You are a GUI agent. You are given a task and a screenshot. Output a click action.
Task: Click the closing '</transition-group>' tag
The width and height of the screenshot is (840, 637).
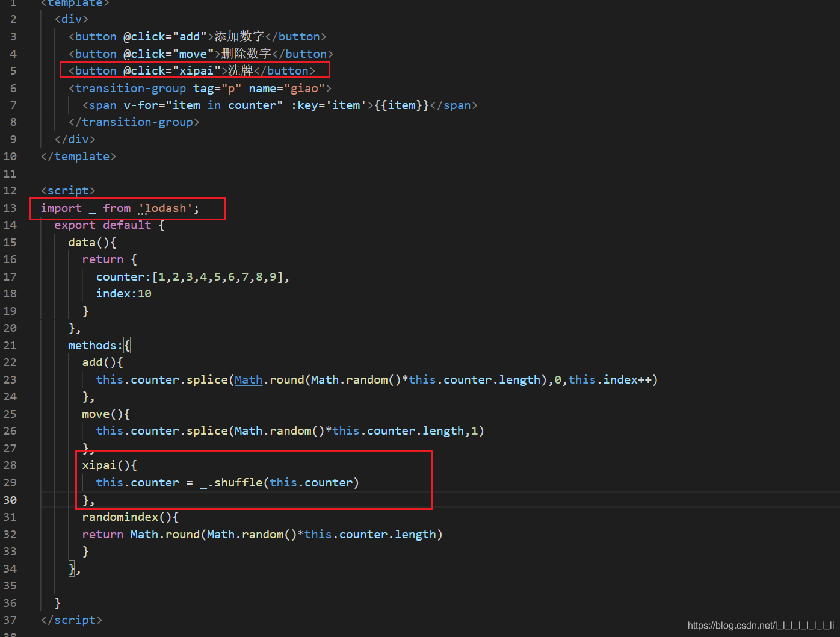[x=134, y=122]
